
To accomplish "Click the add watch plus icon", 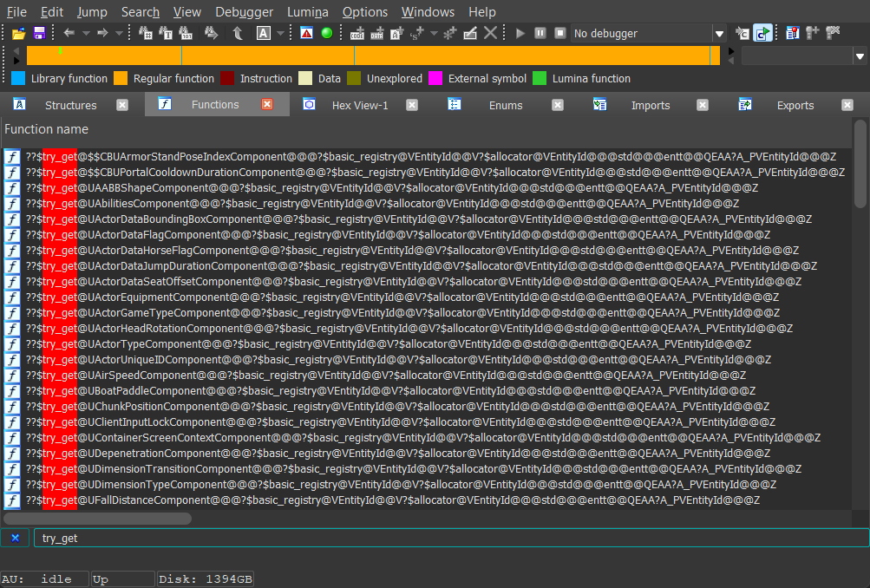I will (812, 33).
